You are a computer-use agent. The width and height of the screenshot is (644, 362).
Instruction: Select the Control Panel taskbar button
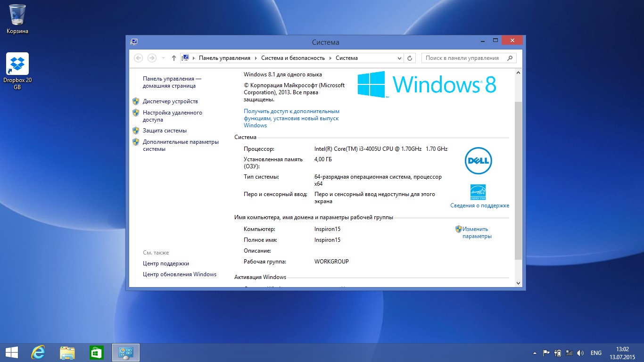pyautogui.click(x=126, y=353)
